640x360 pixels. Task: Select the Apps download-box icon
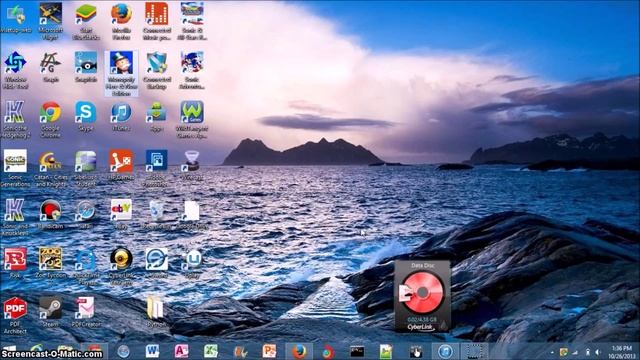157,116
